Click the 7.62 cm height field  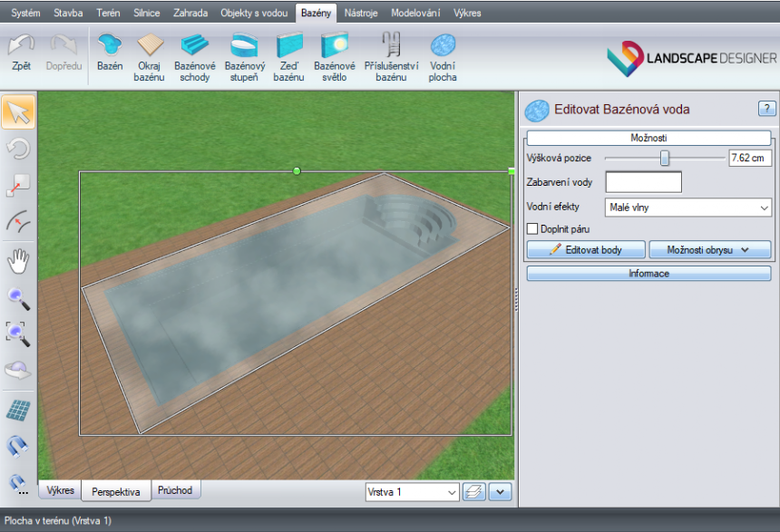point(750,158)
